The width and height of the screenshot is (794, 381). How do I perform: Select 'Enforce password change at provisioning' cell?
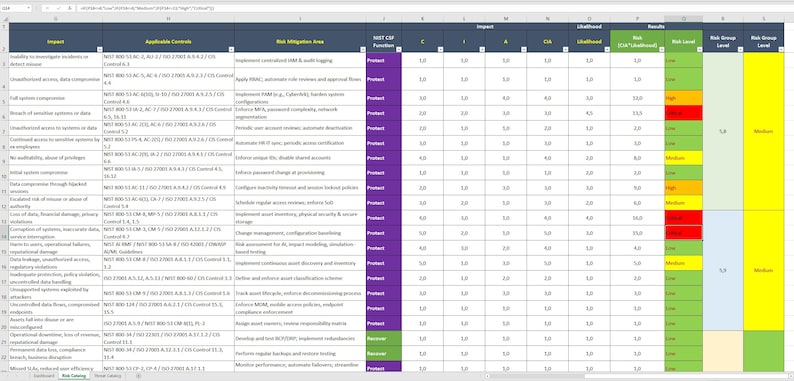pos(300,173)
